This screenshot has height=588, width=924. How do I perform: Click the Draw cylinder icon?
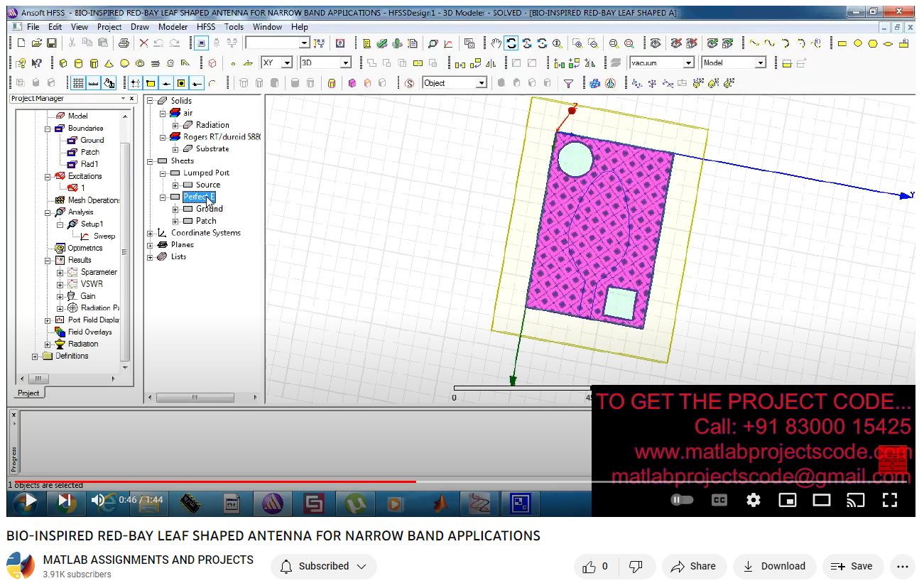point(79,63)
